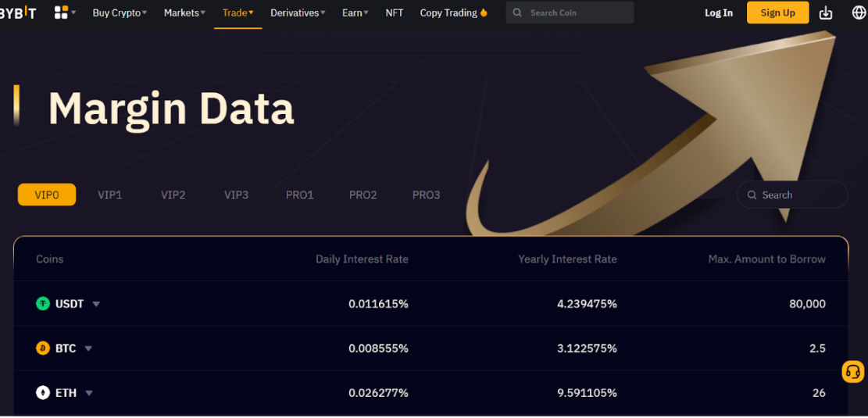
Task: Open the Buy Crypto dropdown menu
Action: [120, 13]
